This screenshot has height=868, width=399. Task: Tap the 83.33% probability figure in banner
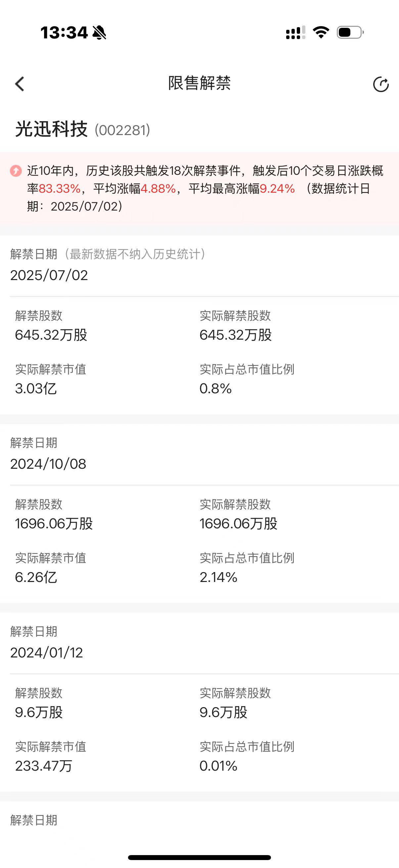[x=60, y=189]
